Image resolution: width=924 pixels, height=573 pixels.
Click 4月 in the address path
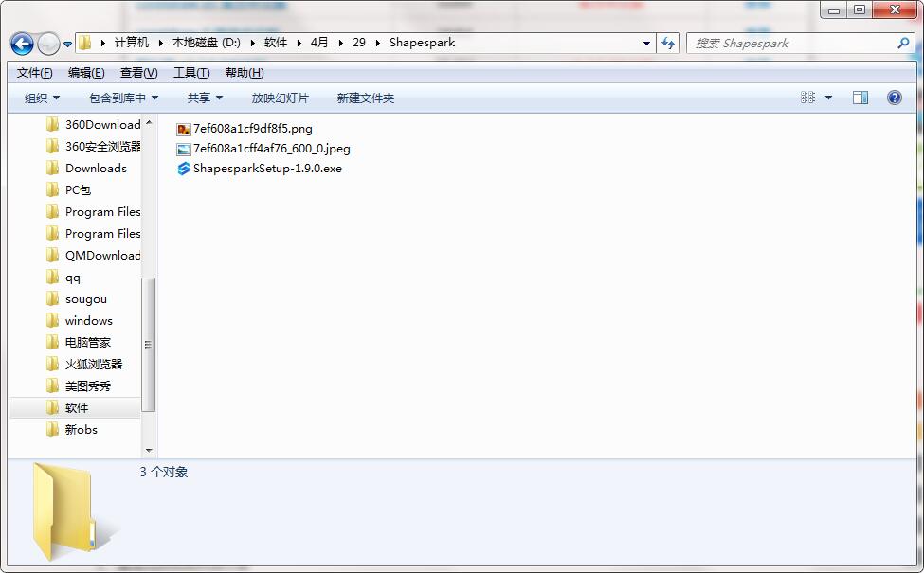pos(319,43)
